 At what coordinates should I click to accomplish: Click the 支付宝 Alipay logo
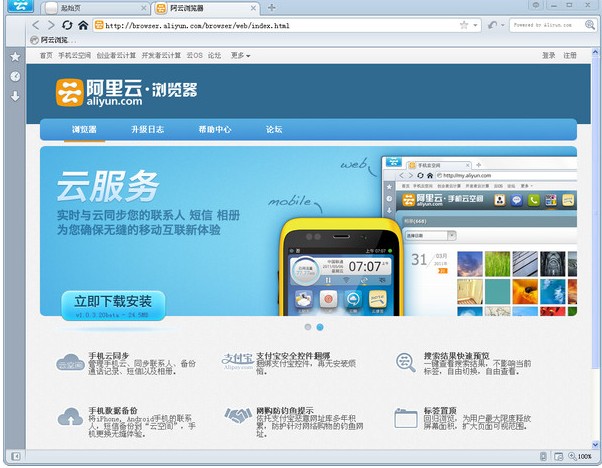(238, 361)
